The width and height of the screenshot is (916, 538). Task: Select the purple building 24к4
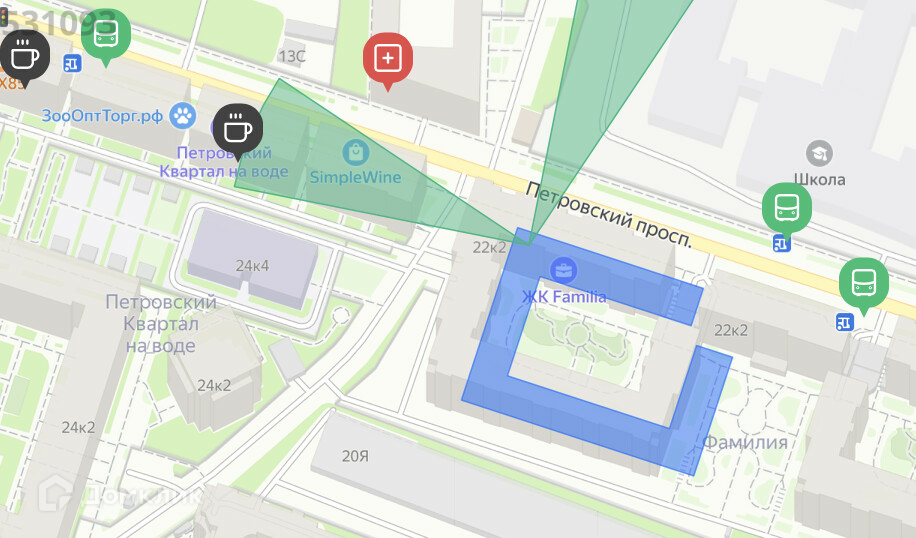tap(252, 260)
